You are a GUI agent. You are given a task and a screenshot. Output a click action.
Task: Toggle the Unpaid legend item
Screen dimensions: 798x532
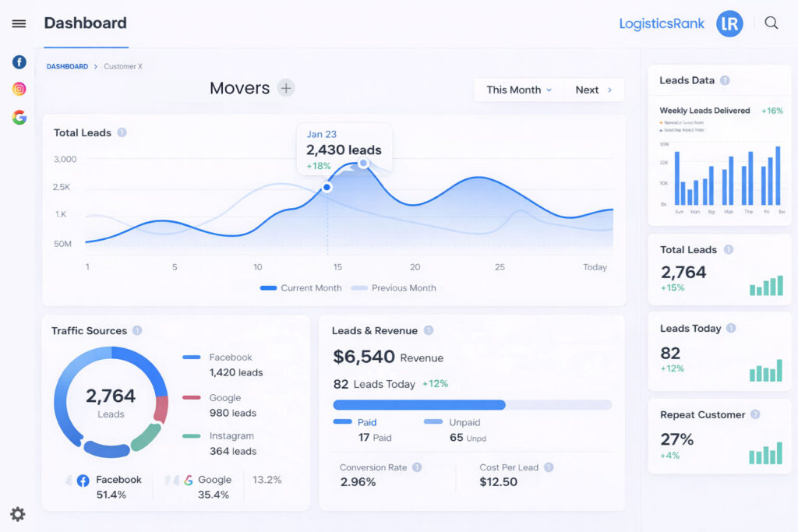coord(452,422)
